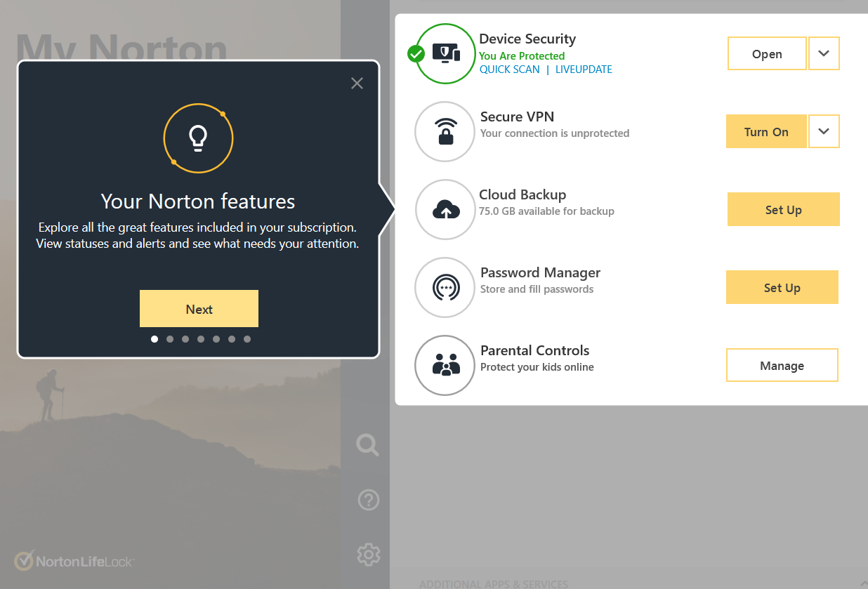Jump to the second tour page dot

click(x=170, y=339)
